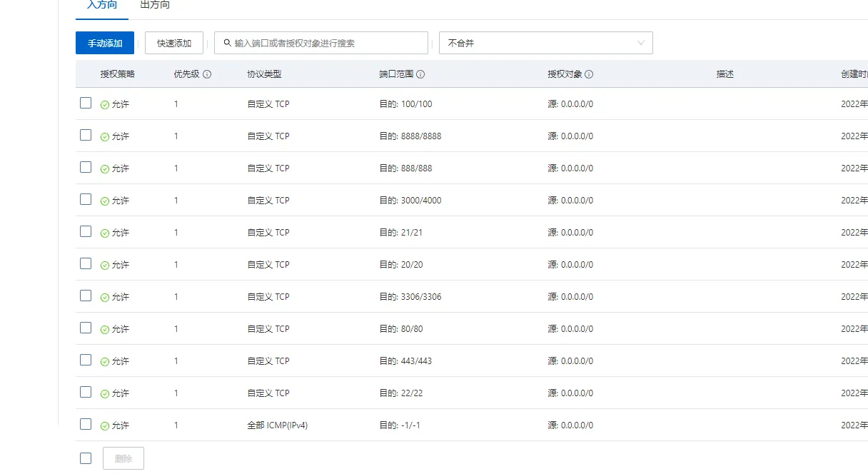Screen dimensions: 868x474
Task: Click 源: 0.0.0.0/0 in the 80/80 row
Action: tap(570, 329)
